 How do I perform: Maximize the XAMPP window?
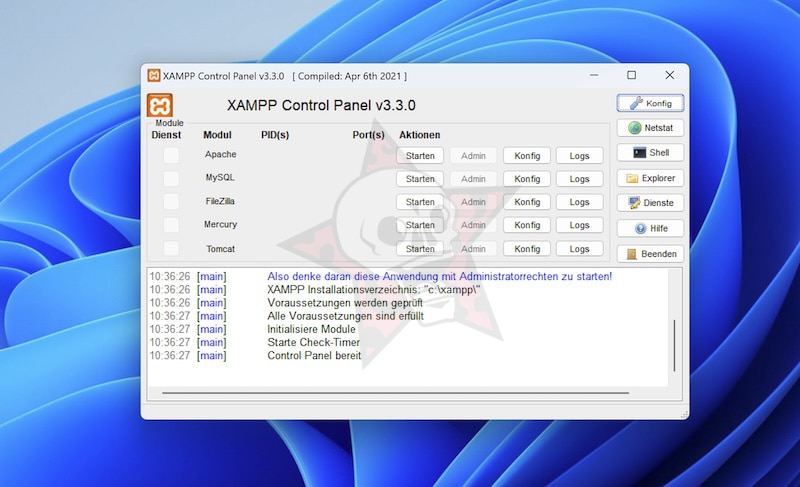coord(632,75)
